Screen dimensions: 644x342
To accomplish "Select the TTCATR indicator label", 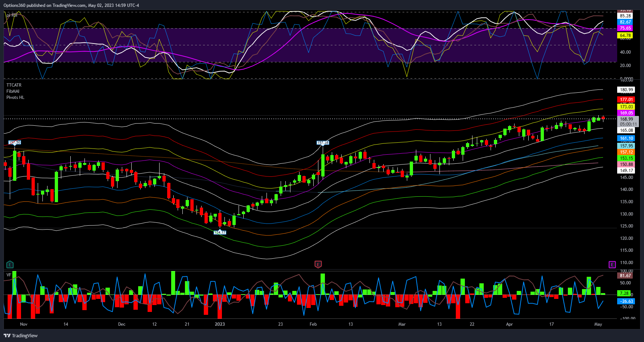I will pyautogui.click(x=14, y=85).
